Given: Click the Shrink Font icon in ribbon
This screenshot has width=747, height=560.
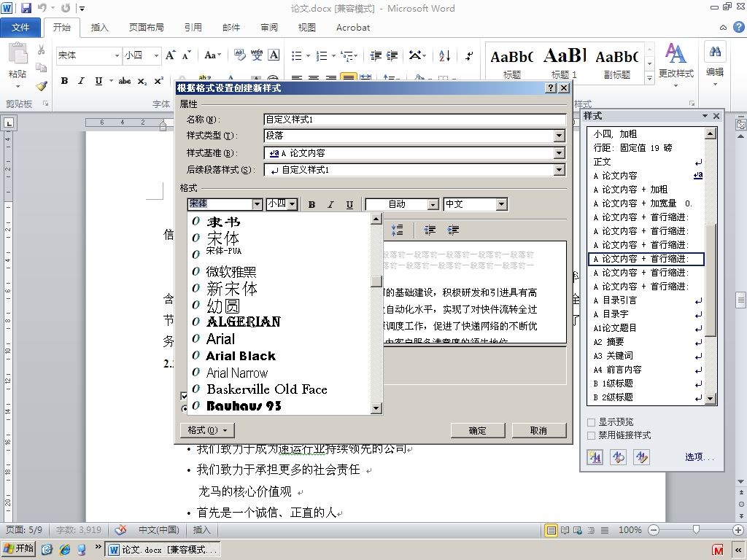Looking at the screenshot, I should [x=186, y=55].
